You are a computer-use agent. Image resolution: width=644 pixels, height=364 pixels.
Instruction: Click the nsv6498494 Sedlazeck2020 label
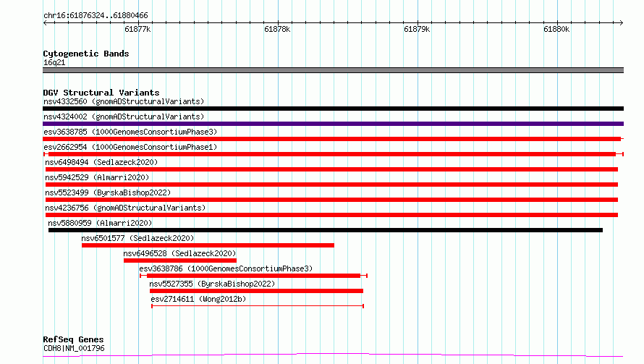coord(101,162)
